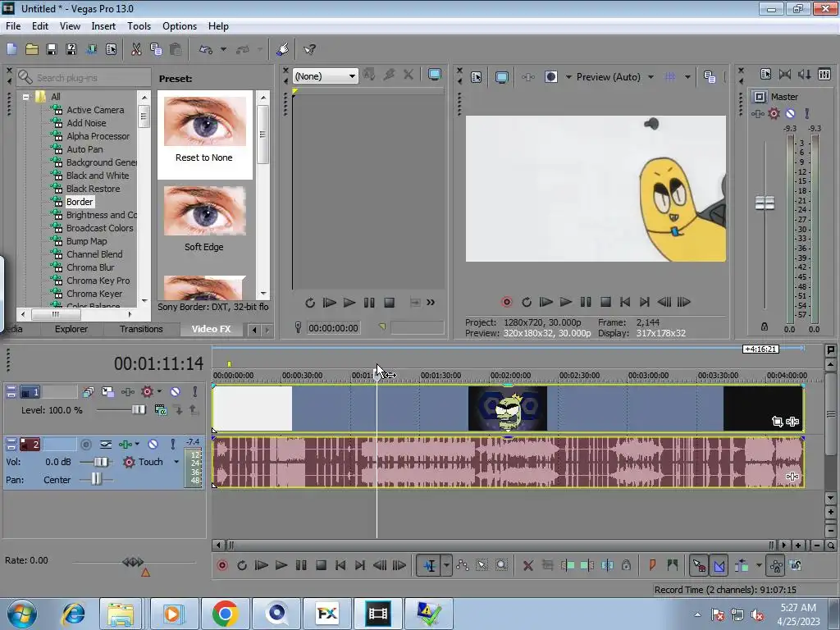Open the Tools menu
The width and height of the screenshot is (840, 630).
pyautogui.click(x=139, y=26)
